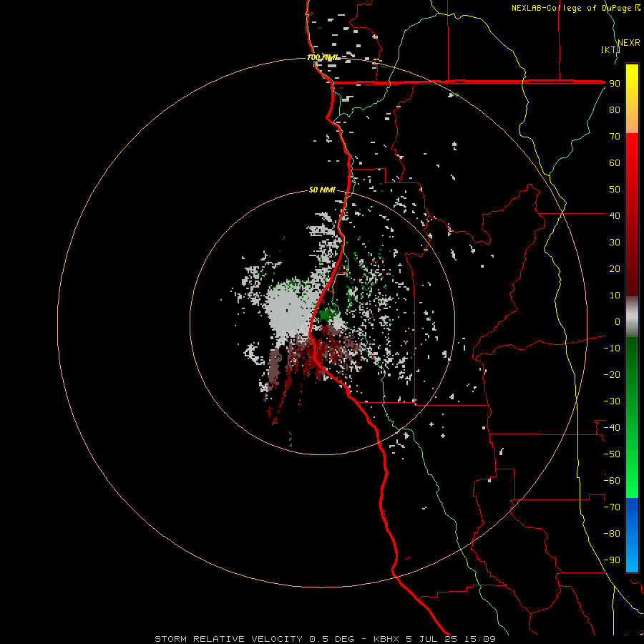
Task: Click the -40 value on velocity scale
Action: (x=612, y=428)
